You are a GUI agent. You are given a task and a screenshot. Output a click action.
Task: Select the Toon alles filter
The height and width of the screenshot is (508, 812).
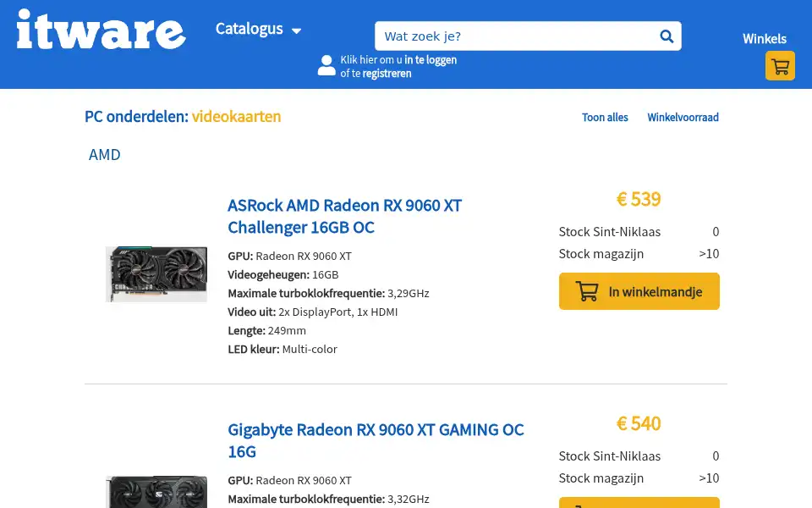pyautogui.click(x=605, y=117)
